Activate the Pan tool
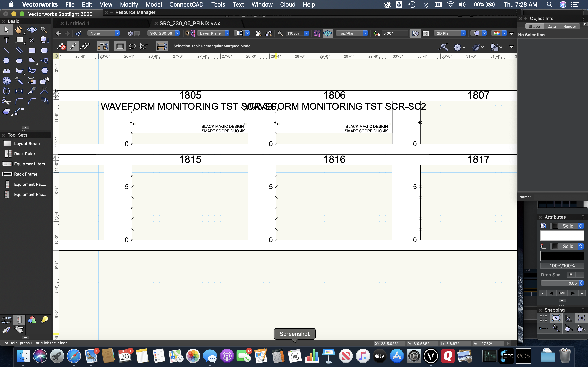Screen dimensions: 588x367 [19, 30]
